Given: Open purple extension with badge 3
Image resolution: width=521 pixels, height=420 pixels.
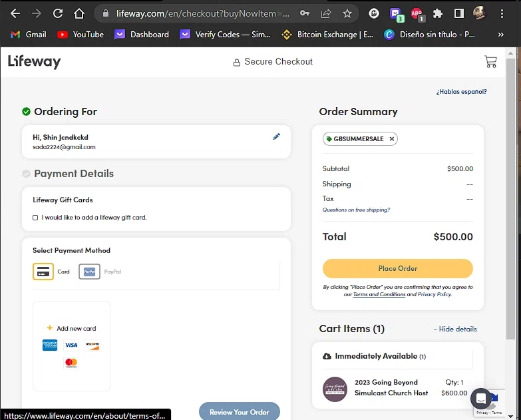Looking at the screenshot, I should [x=397, y=15].
